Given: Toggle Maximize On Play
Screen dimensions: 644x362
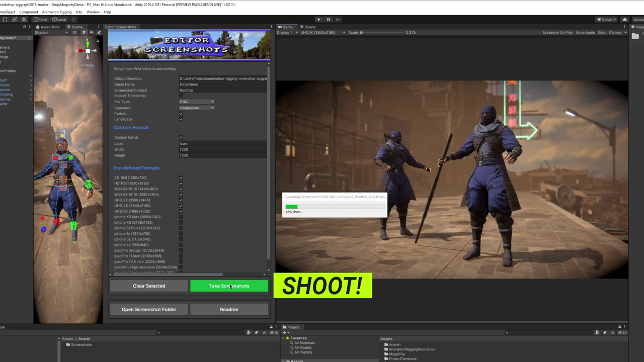Looking at the screenshot, I should click(x=557, y=33).
